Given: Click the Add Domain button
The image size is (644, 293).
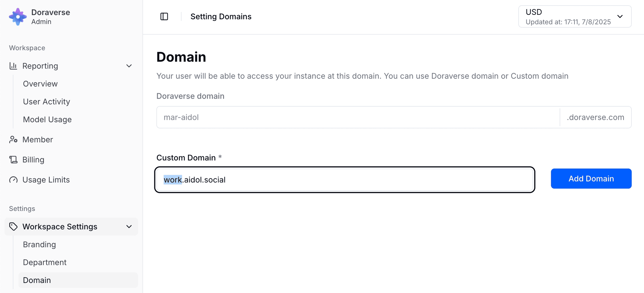Looking at the screenshot, I should (x=591, y=178).
